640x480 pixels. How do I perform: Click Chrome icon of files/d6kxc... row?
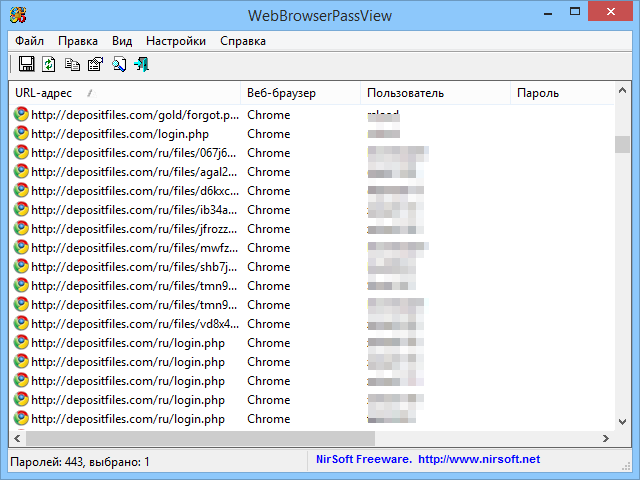(21, 191)
